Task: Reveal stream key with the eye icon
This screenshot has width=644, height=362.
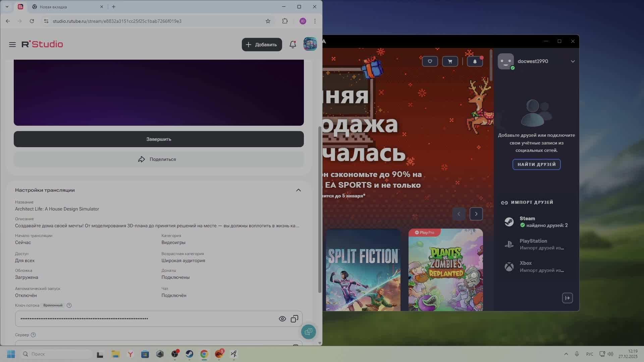Action: [282, 319]
